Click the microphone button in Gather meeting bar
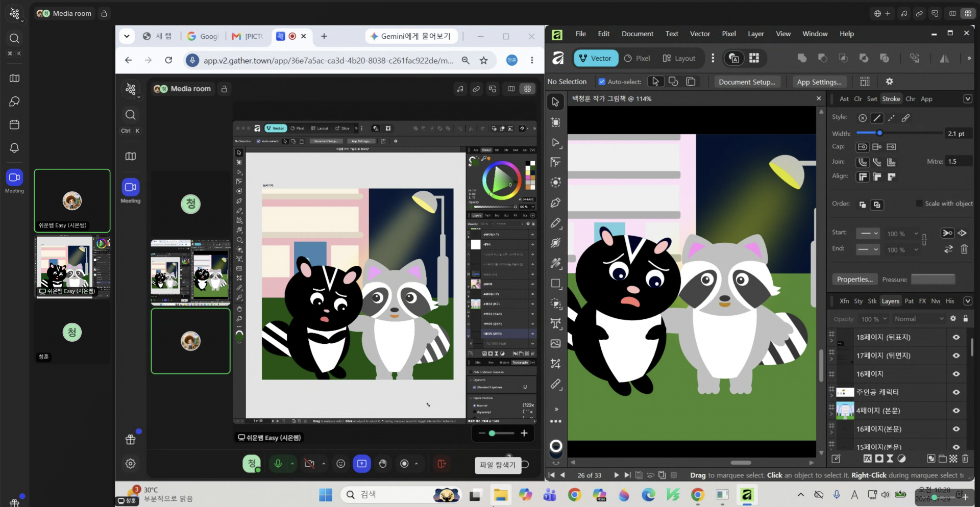 [278, 464]
